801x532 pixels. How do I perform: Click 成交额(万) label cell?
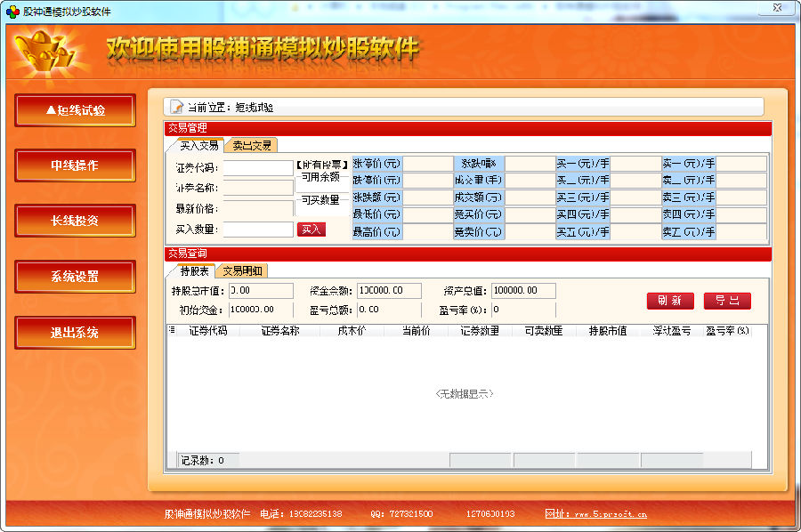[x=479, y=197]
